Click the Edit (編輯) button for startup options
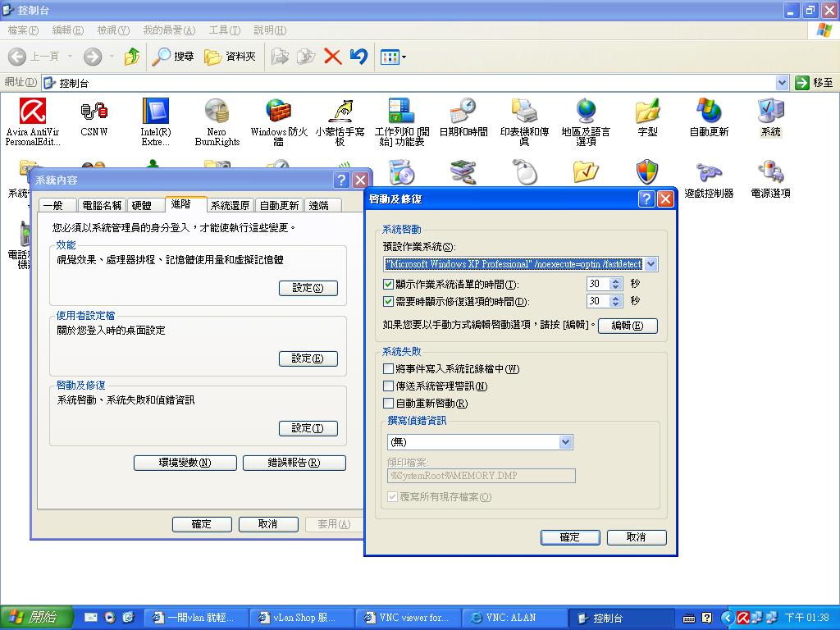840x630 pixels. (627, 326)
